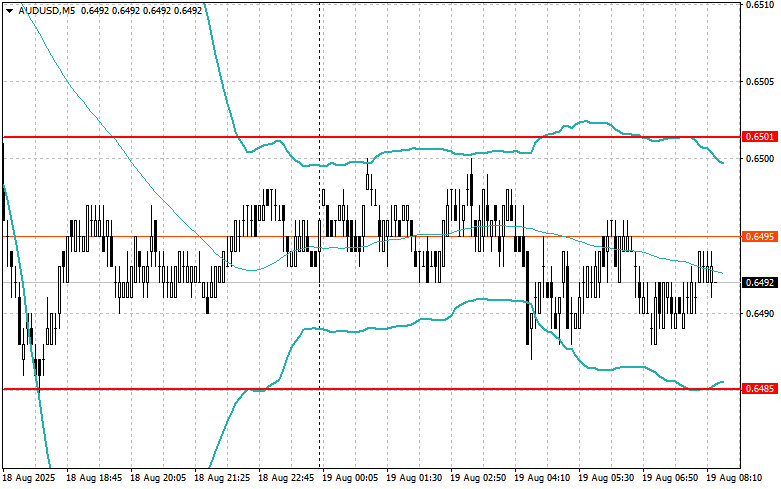Select the red horizontal line at 0.6501
The width and height of the screenshot is (781, 489).
point(371,136)
